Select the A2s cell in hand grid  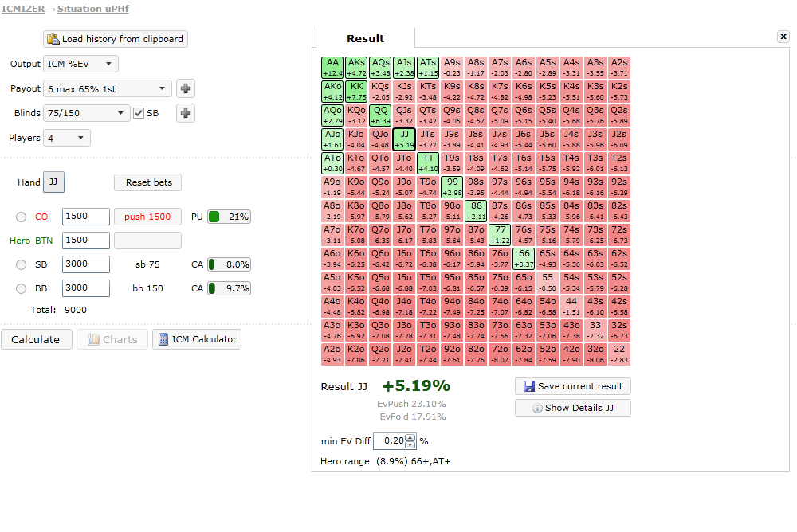click(x=619, y=68)
